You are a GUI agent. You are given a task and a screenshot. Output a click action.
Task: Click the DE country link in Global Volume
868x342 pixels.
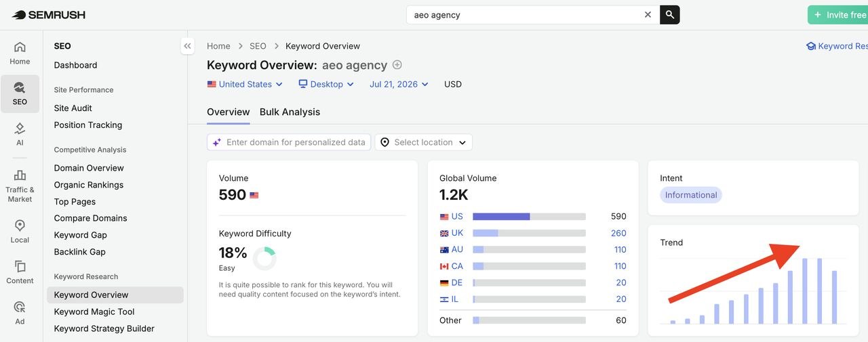tap(457, 282)
